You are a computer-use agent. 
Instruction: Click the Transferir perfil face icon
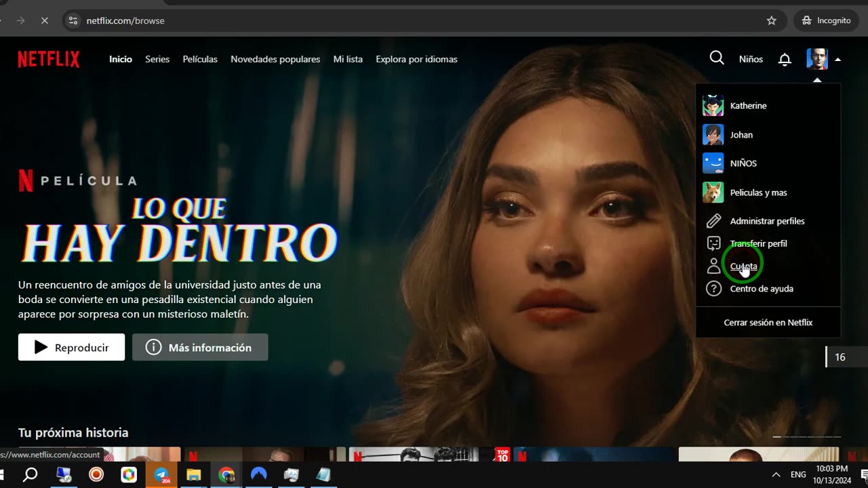[713, 243]
